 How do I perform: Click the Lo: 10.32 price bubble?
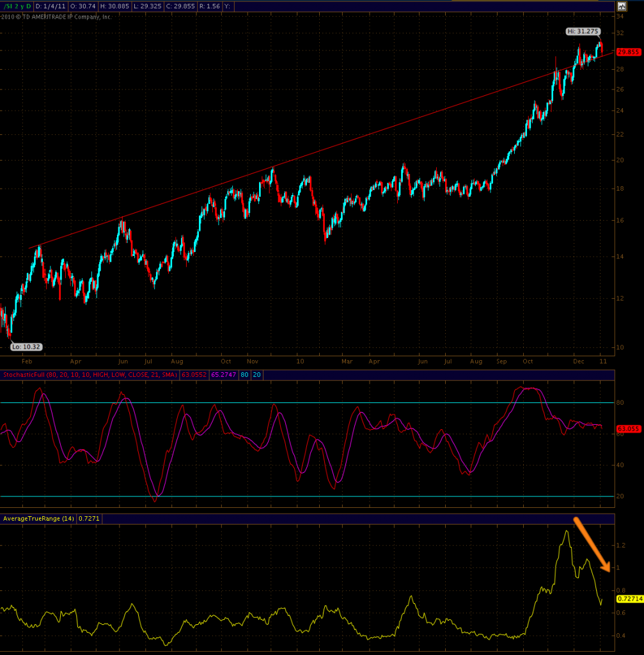[x=26, y=347]
